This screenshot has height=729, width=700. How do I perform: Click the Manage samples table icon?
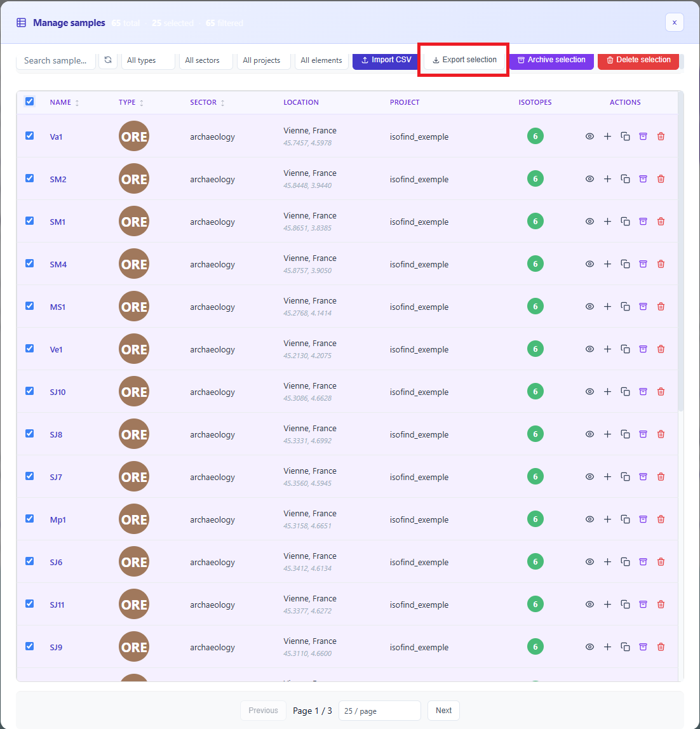[21, 22]
